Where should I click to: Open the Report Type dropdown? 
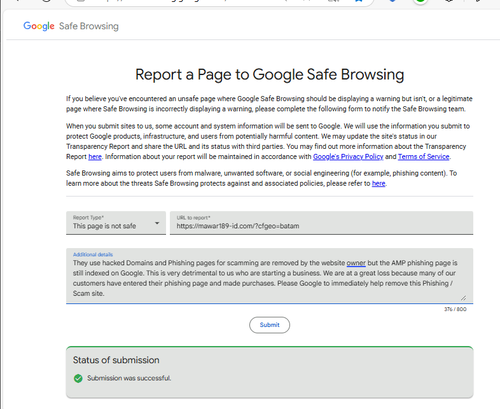pos(116,223)
